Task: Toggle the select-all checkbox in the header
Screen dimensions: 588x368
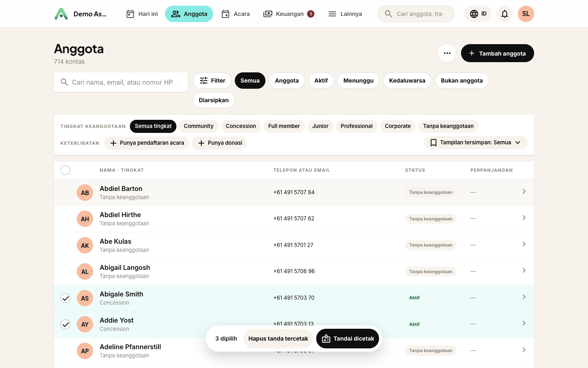Action: click(65, 170)
